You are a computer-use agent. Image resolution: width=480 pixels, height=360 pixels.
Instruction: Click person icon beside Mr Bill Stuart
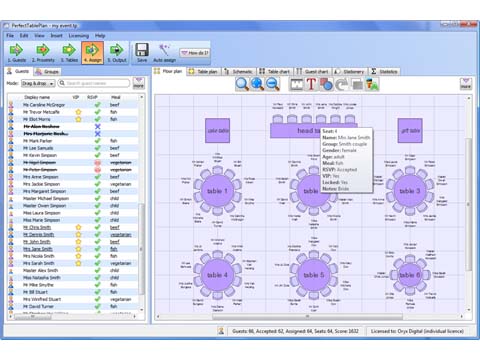click(11, 292)
